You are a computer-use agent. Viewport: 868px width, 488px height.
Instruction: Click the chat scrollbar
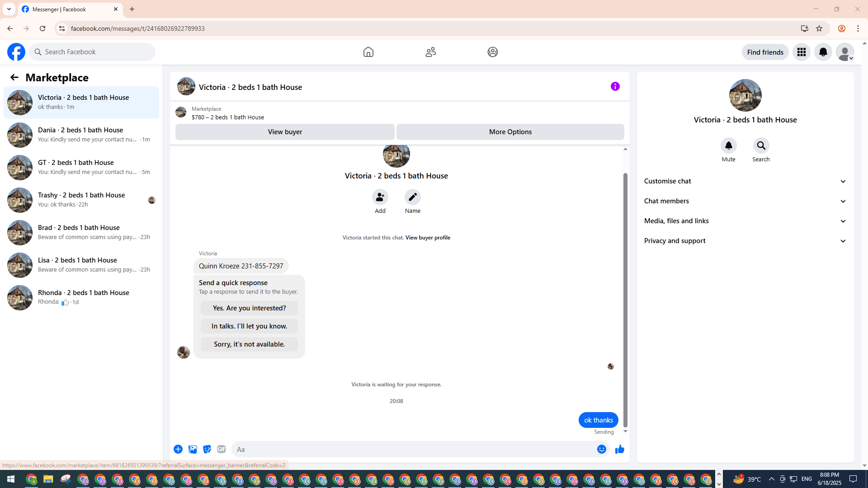pyautogui.click(x=626, y=300)
